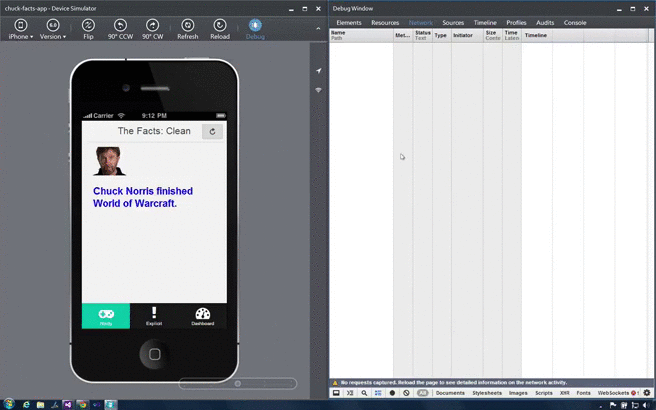Click the network connection icon in side strip
Screen dimensions: 656x410
[318, 90]
